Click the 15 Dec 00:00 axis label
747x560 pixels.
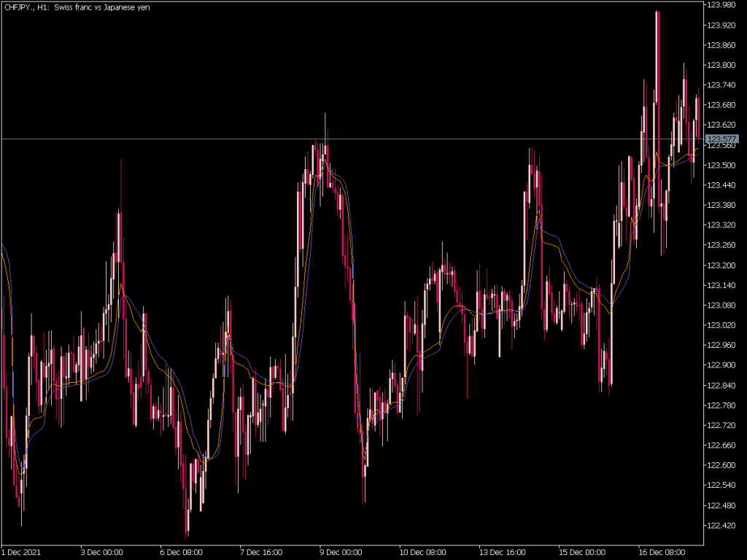pos(580,552)
